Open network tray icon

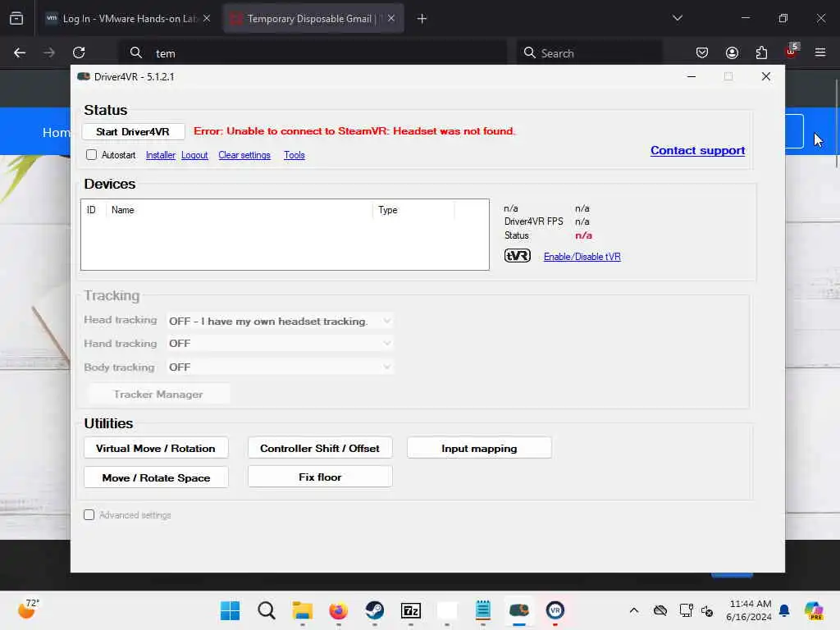(685, 610)
